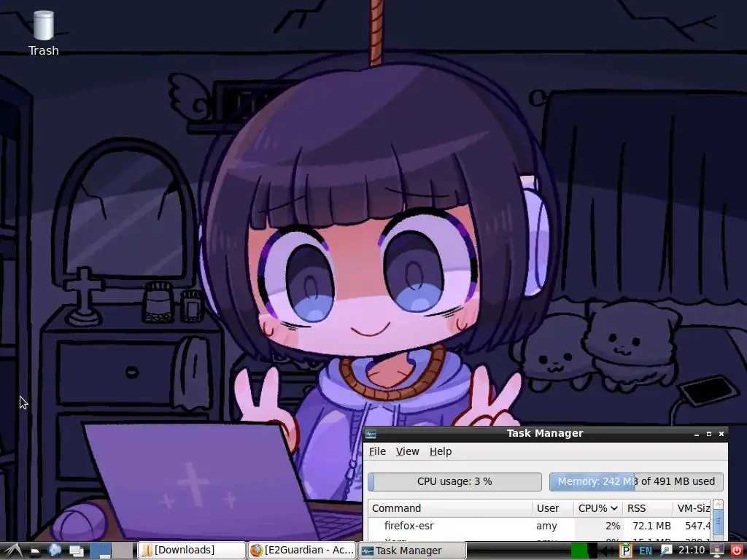Click the network status tray icon
Viewport: 747px width, 560px height.
pos(666,551)
